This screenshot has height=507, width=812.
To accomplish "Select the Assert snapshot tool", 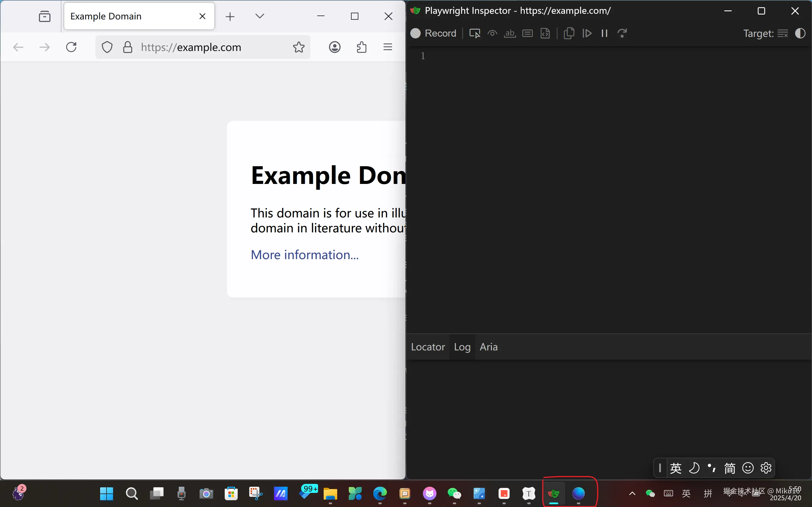I will pyautogui.click(x=545, y=33).
